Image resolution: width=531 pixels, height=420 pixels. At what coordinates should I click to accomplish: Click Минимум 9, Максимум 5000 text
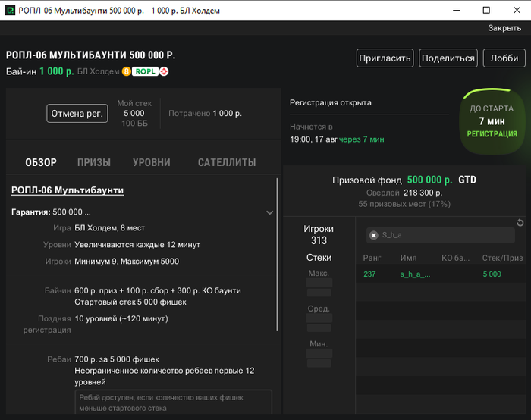click(x=127, y=262)
